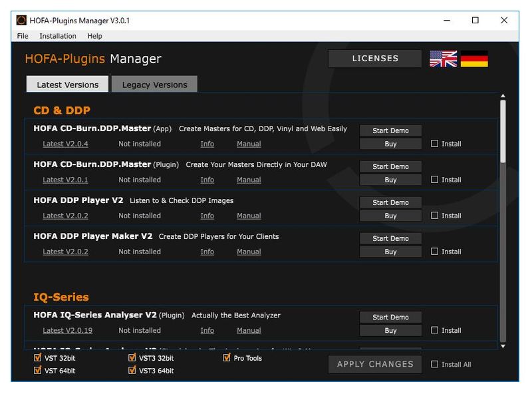Click the CD & DDP section heading

pyautogui.click(x=62, y=110)
